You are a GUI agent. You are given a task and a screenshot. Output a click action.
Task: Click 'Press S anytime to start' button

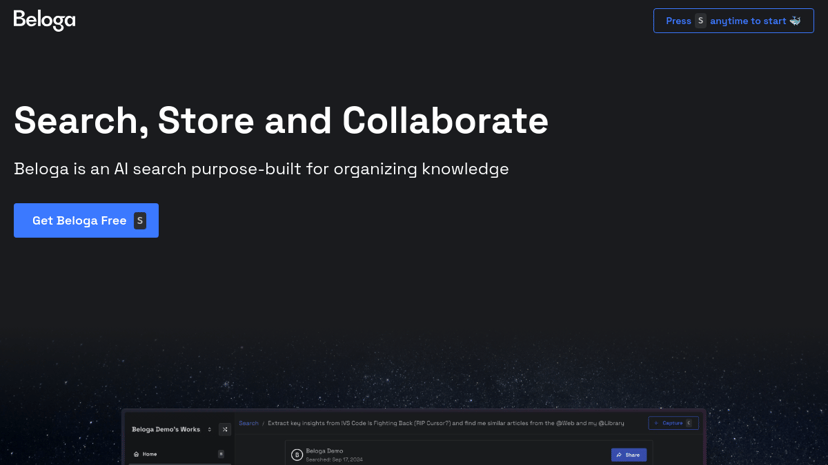[x=733, y=21]
